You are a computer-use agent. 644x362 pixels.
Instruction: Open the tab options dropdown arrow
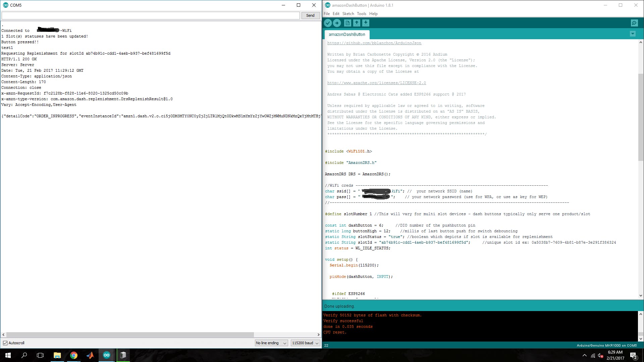click(x=633, y=34)
